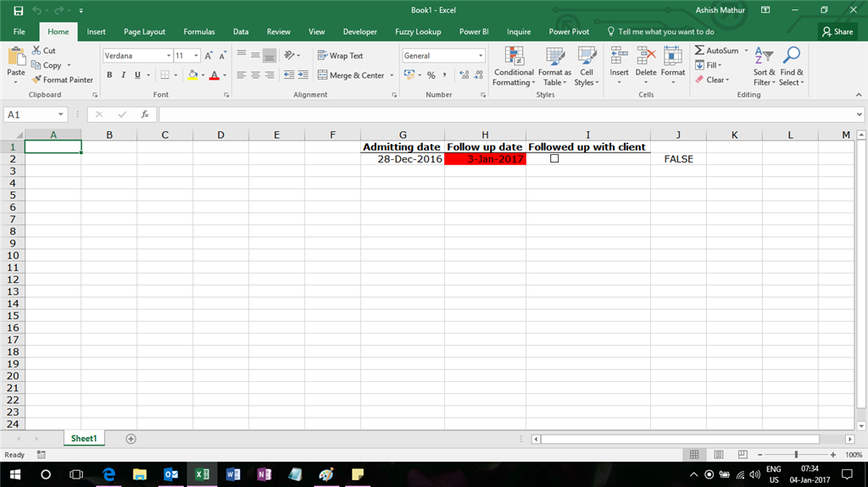Open Format as Table gallery

point(554,66)
